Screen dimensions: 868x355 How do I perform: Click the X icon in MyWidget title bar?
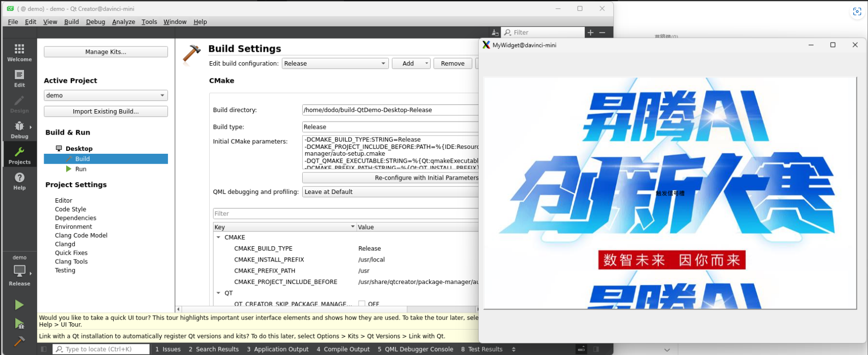coord(486,45)
